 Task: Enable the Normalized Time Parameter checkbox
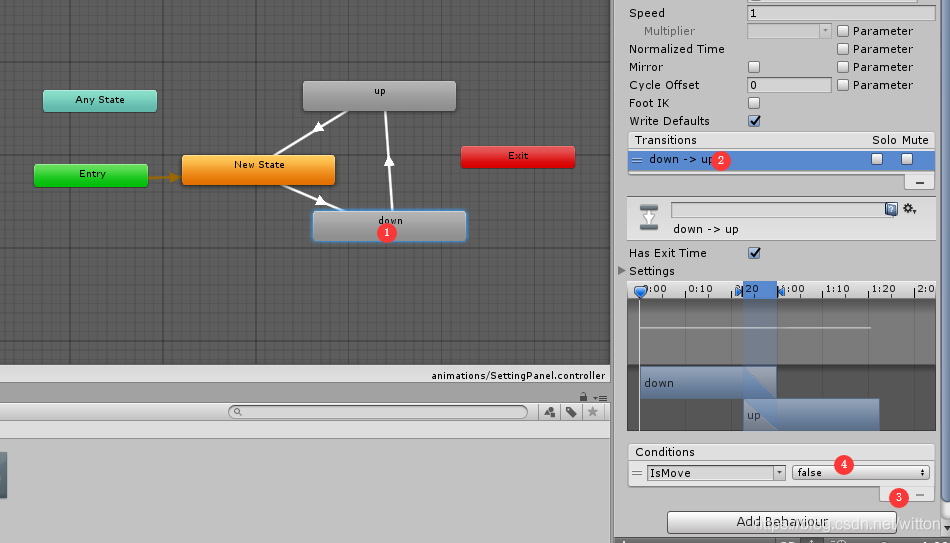(843, 49)
